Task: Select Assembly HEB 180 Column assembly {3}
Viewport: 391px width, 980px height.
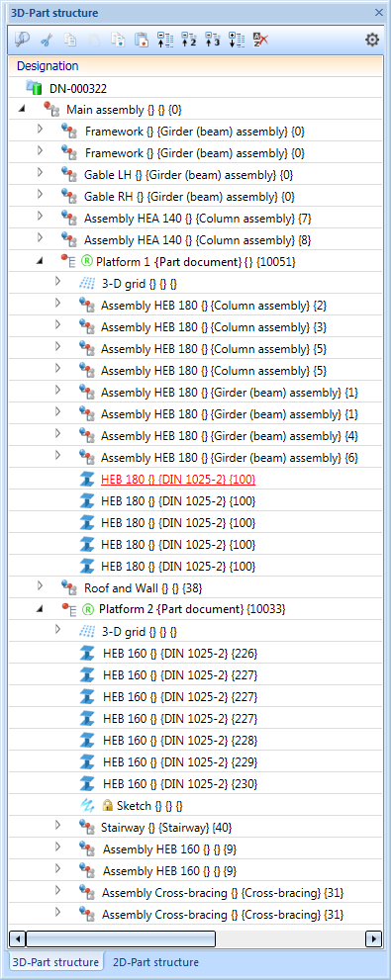Action: (x=196, y=326)
